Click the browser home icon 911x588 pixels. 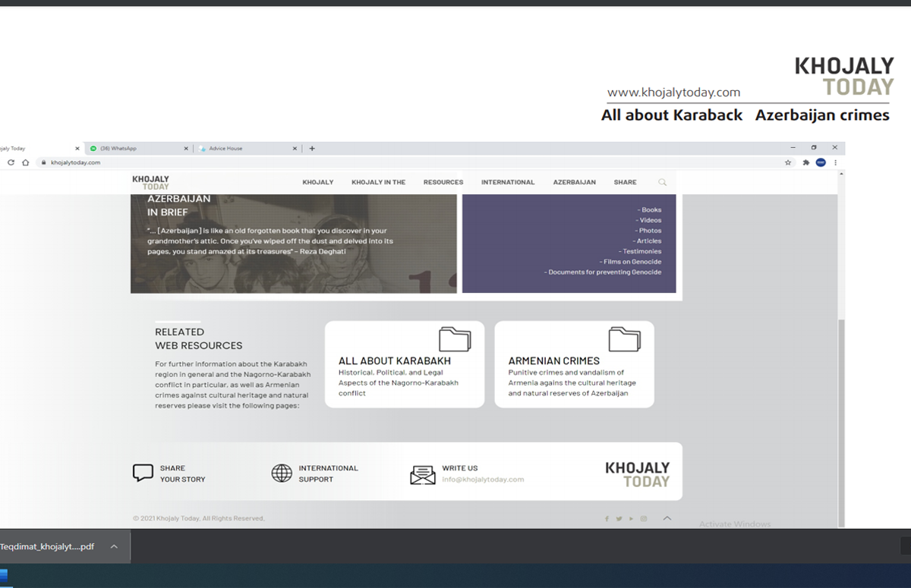[x=25, y=162]
